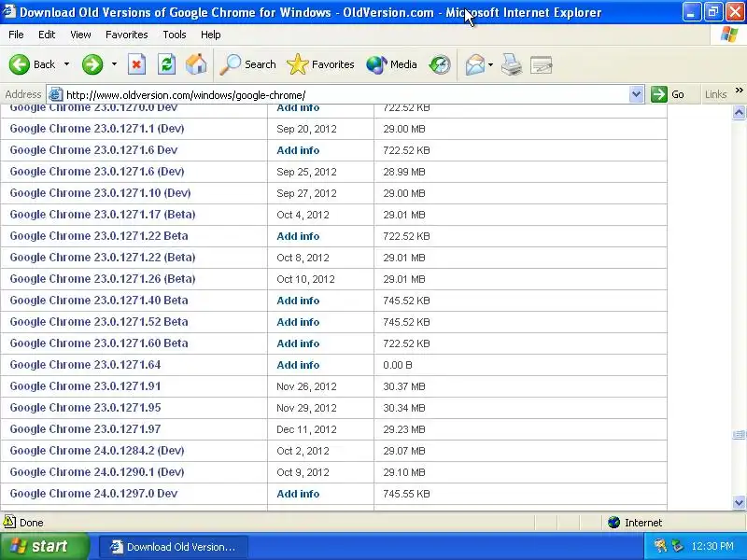
Task: Open the View menu
Action: [80, 35]
